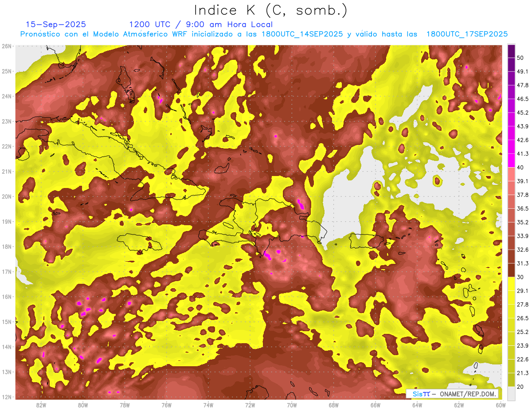Click the latitude label "22N"

click(x=7, y=146)
